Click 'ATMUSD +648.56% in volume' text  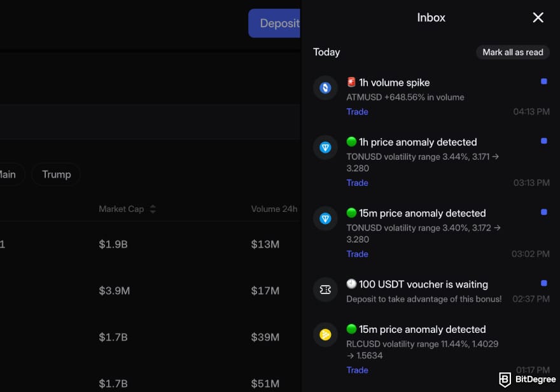(405, 97)
